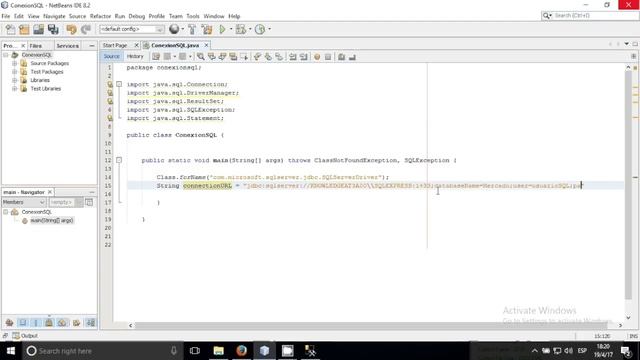This screenshot has height=360, width=640.
Task: Find Selection magnifier icon in editor toolbar
Action: [x=200, y=57]
